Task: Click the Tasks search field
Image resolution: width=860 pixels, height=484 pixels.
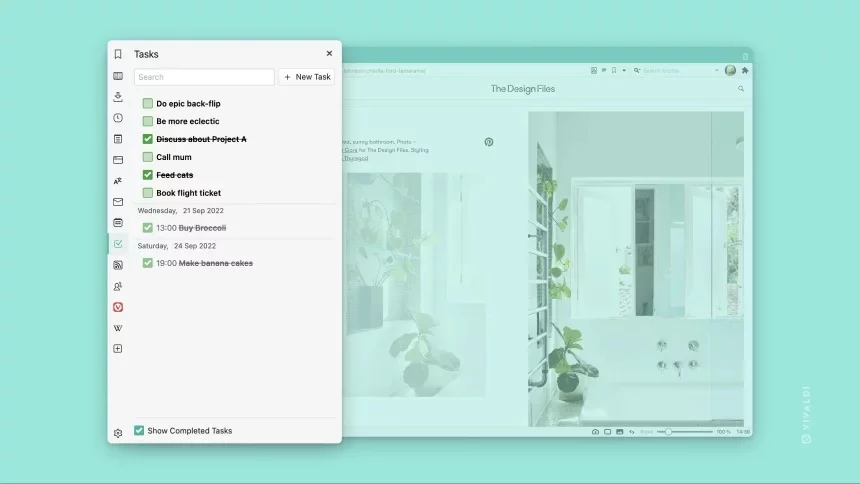Action: (204, 77)
